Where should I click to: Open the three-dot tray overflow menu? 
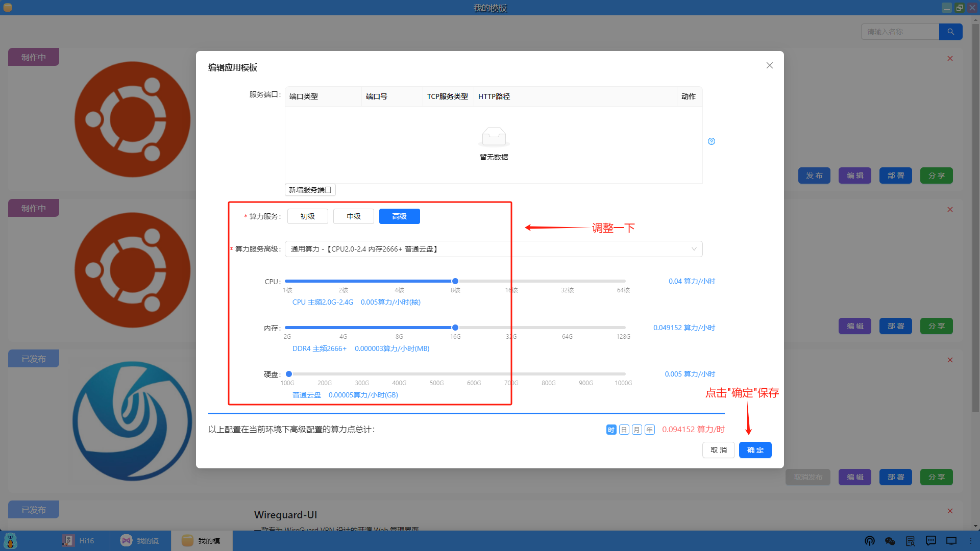(971, 541)
